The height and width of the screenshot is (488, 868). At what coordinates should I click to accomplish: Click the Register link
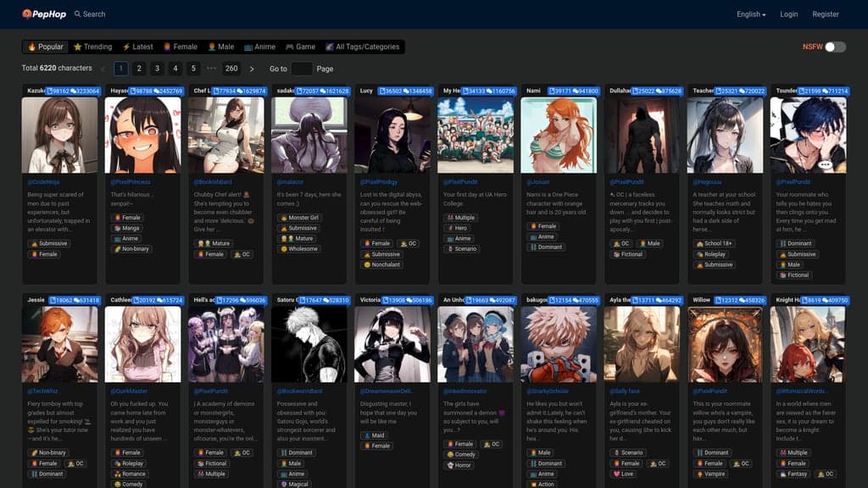[826, 14]
